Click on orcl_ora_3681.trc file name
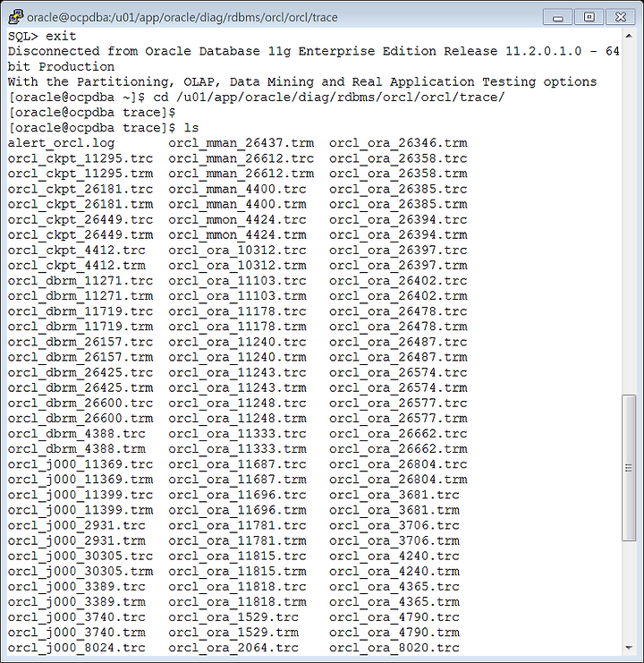 coord(394,495)
